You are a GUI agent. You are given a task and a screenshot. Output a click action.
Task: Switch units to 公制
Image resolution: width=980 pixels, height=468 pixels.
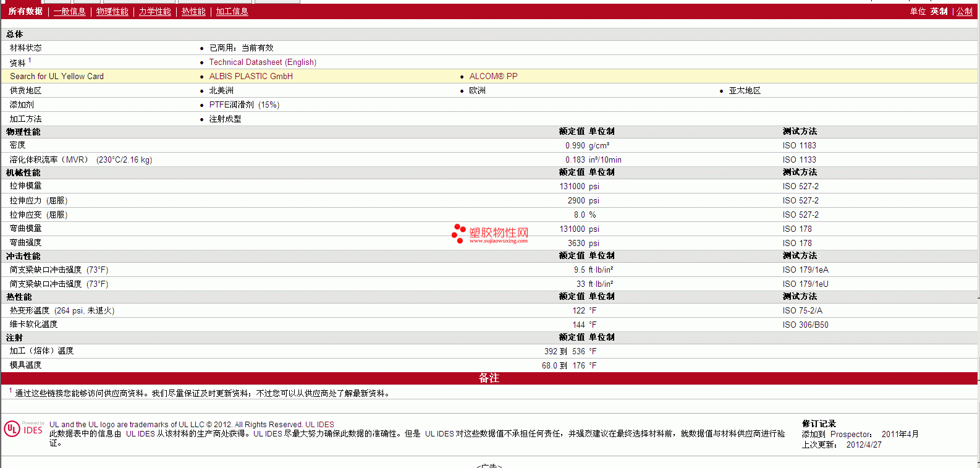coord(965,12)
